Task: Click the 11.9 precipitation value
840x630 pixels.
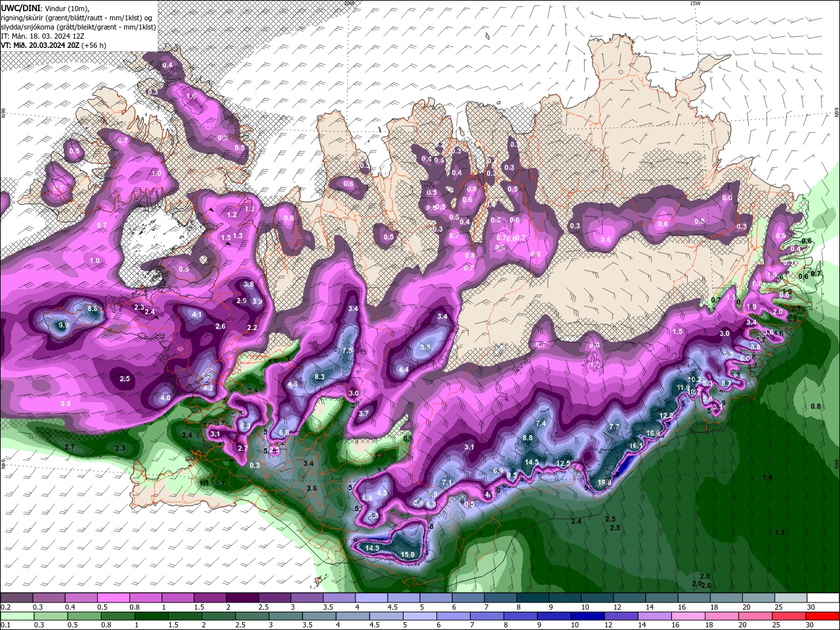Action: click(683, 388)
